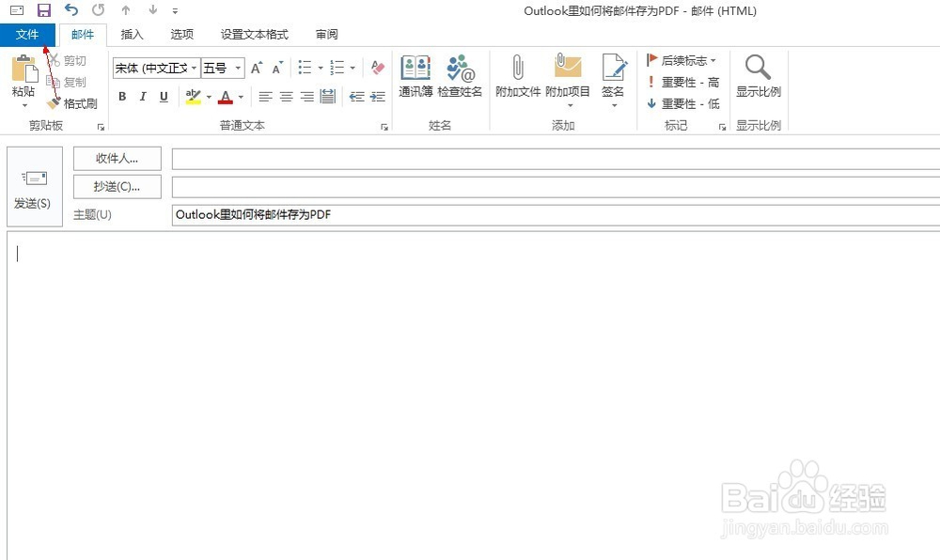Align text right
940x560 pixels.
tap(307, 97)
